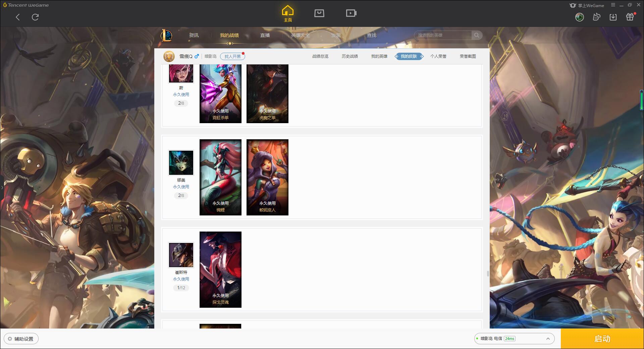
Task: Open the 荣誉截图 sub-tab
Action: (468, 56)
